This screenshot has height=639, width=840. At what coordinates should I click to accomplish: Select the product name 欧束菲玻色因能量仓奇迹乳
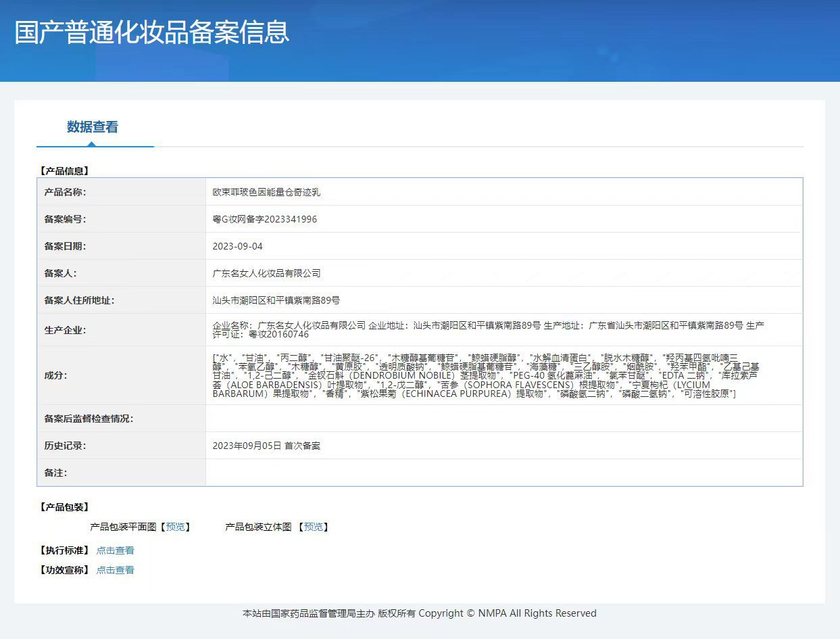coord(266,192)
